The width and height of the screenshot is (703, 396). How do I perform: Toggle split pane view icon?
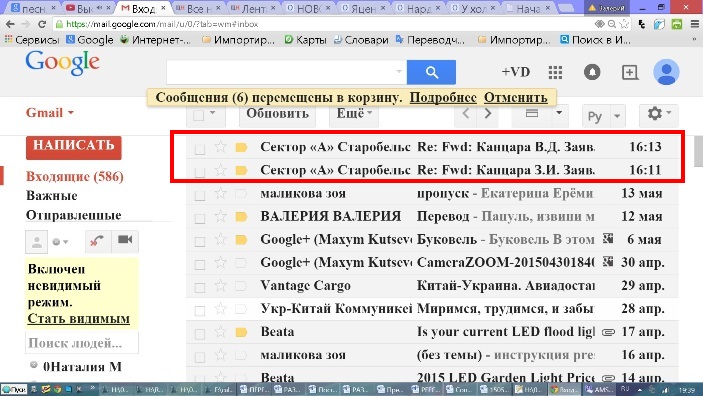point(532,113)
